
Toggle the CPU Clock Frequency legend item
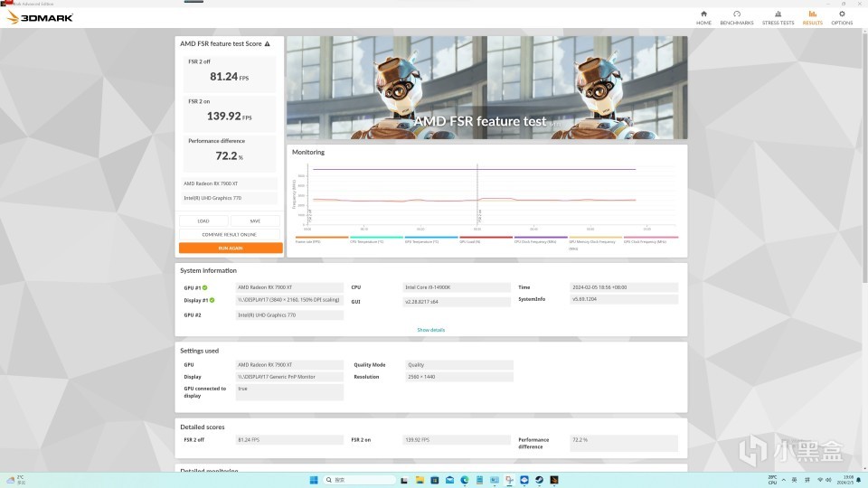pyautogui.click(x=541, y=239)
